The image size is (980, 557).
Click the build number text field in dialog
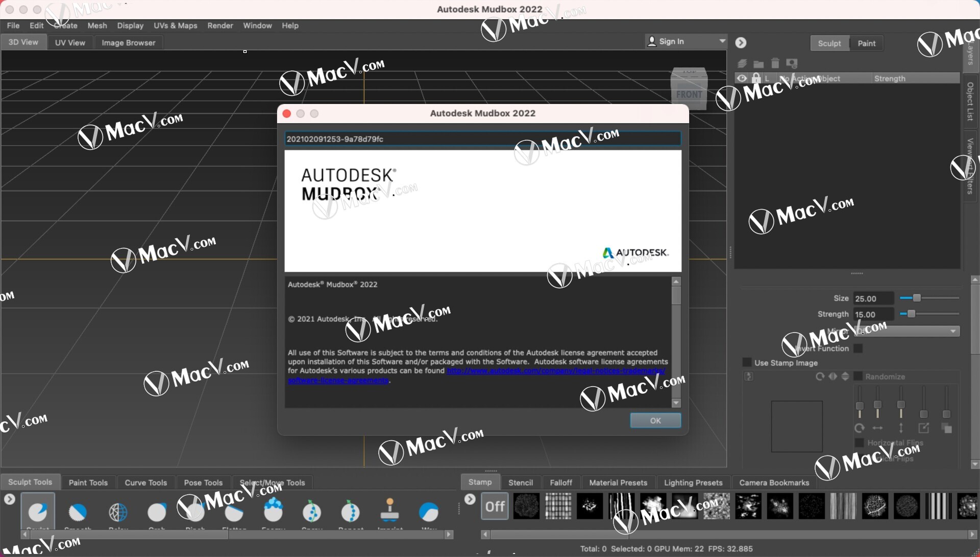[x=483, y=139]
